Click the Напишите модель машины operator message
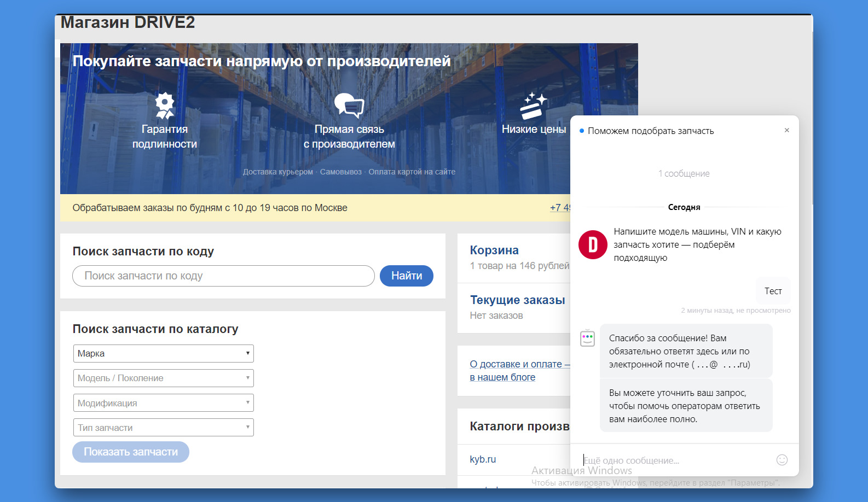 pos(698,244)
